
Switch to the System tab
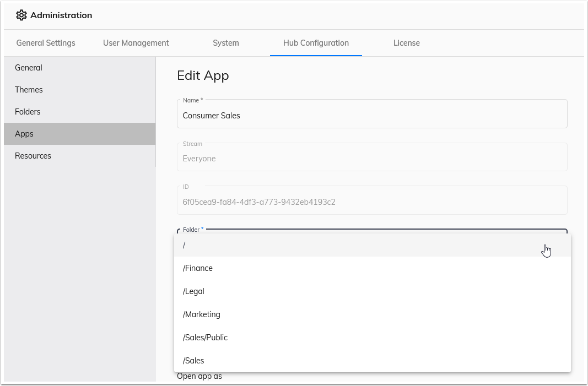tap(226, 42)
